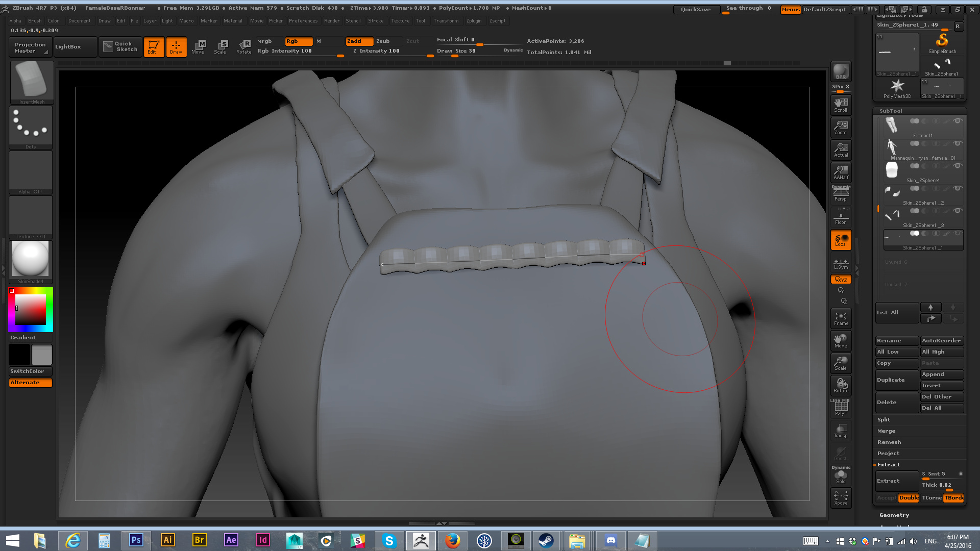Open the Brush menu
980x551 pixels.
(35, 21)
